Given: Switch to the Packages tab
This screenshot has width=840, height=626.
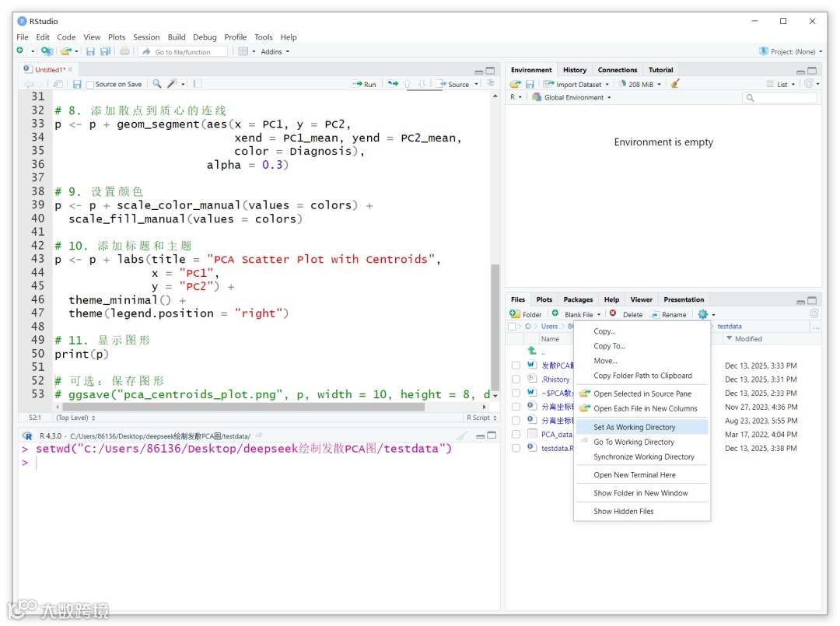Looking at the screenshot, I should coord(578,299).
